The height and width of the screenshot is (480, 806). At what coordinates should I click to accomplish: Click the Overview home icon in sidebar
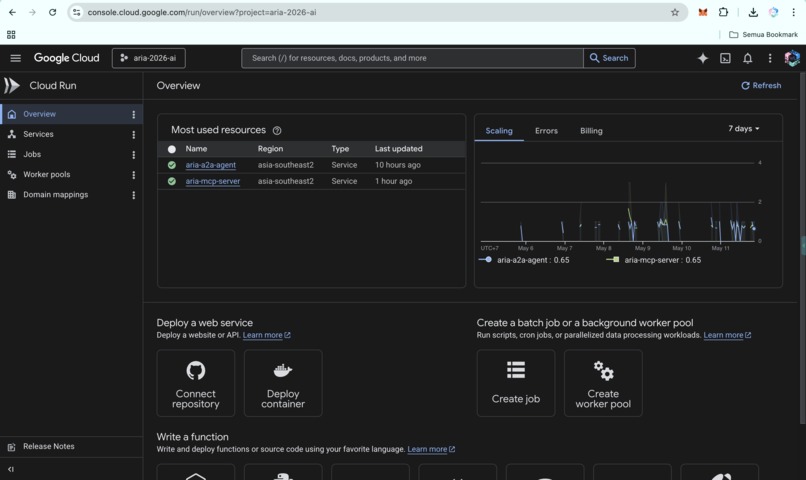pyautogui.click(x=12, y=114)
